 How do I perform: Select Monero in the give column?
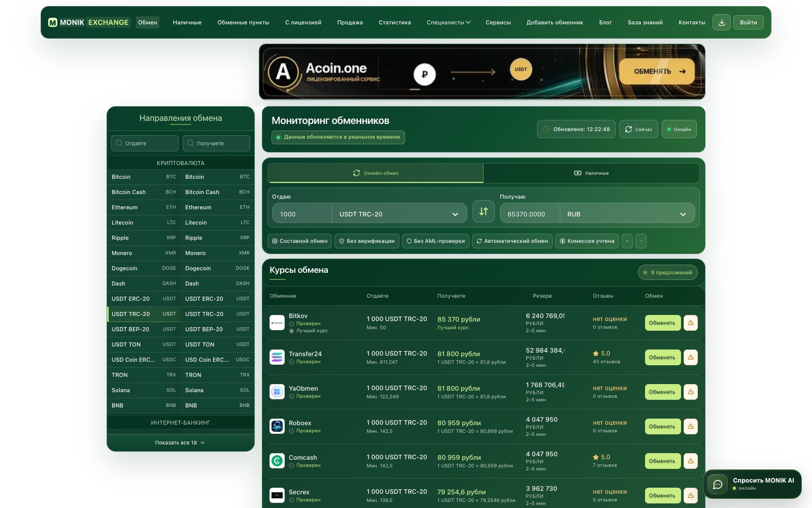coord(144,253)
